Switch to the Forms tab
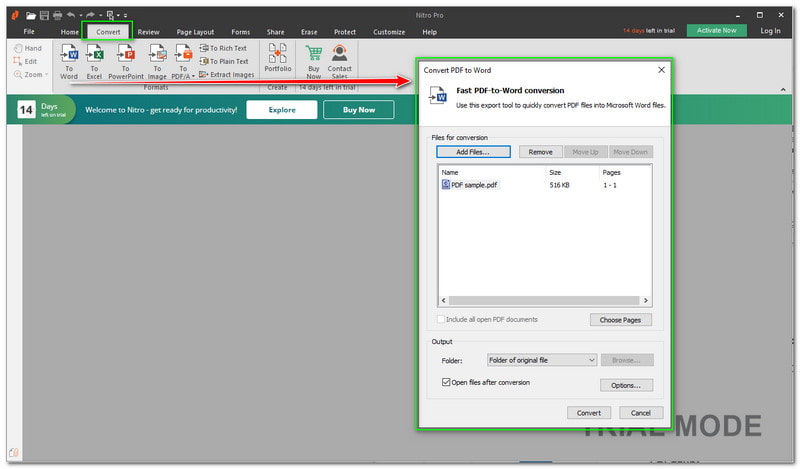Viewport: 800px width, 469px height. 241,32
